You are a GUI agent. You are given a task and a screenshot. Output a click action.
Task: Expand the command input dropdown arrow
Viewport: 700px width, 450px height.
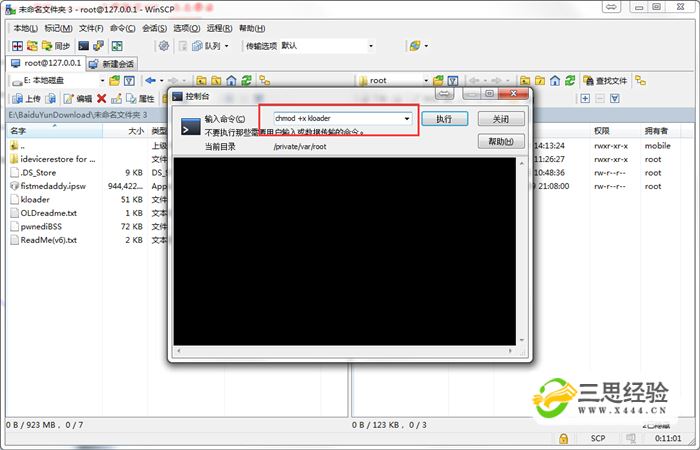[x=407, y=119]
